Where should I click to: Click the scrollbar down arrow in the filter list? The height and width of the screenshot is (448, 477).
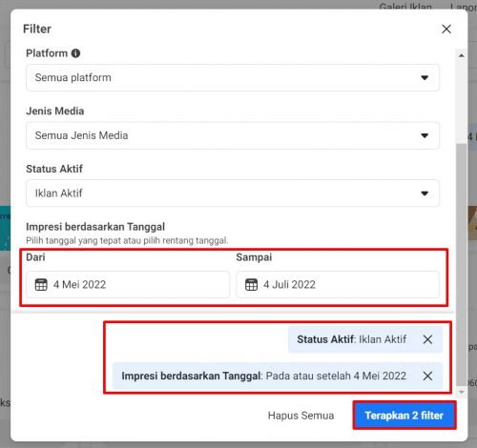pos(462,392)
